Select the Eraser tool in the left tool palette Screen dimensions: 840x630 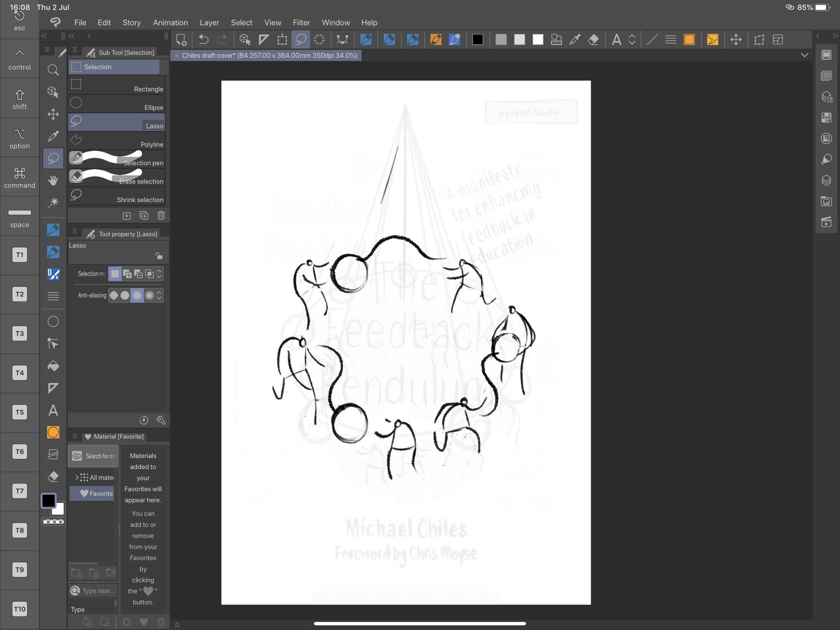[53, 477]
